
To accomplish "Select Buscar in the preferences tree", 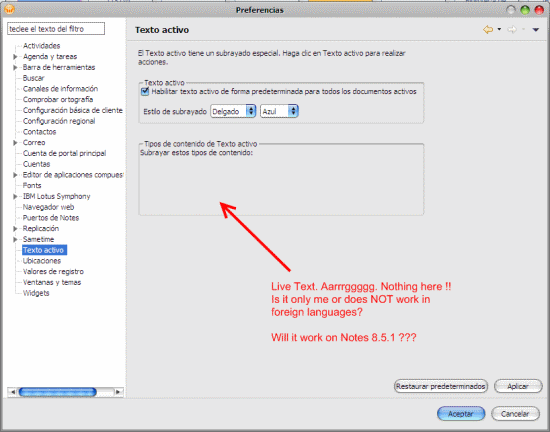I will point(34,78).
